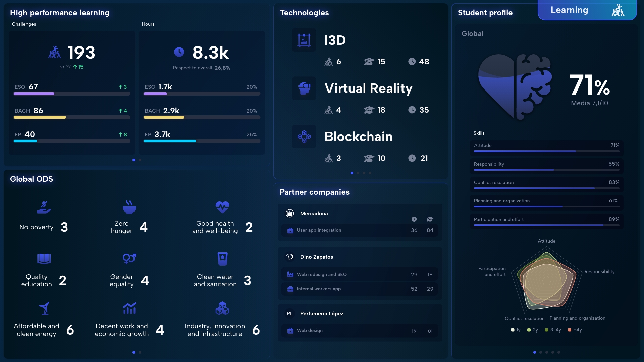Toggle the +4y legend swatch
Screen dimensions: 644x362
(x=570, y=330)
